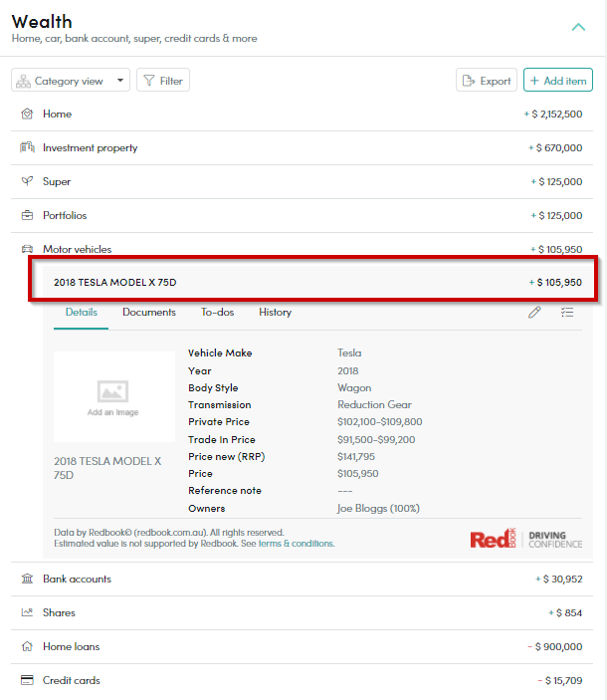The image size is (607, 700).
Task: Click the Portfolios briefcase icon
Action: (27, 215)
